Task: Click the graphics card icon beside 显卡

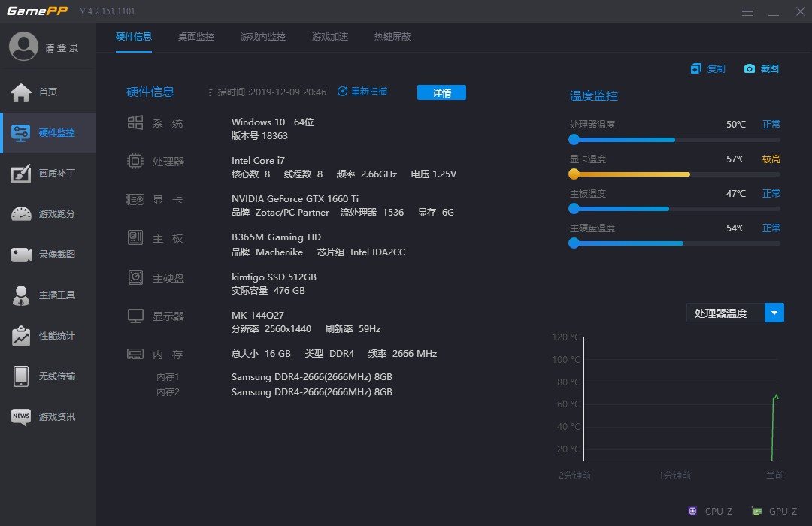Action: 135,199
